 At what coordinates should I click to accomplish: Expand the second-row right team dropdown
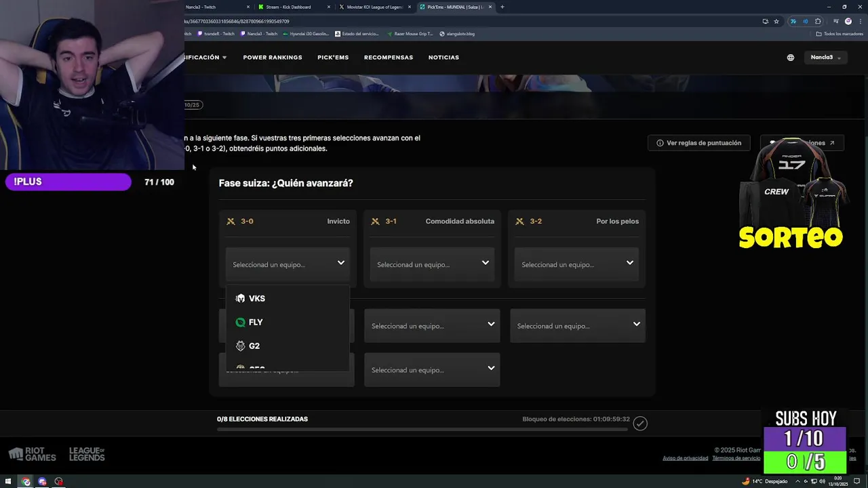(578, 325)
